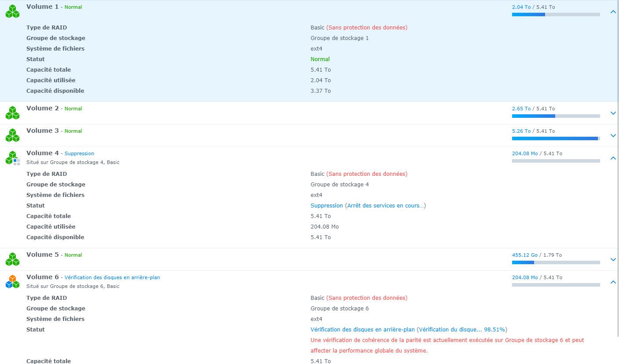Click the Volume 5 green cubes icon
The image size is (619, 364).
click(x=12, y=259)
